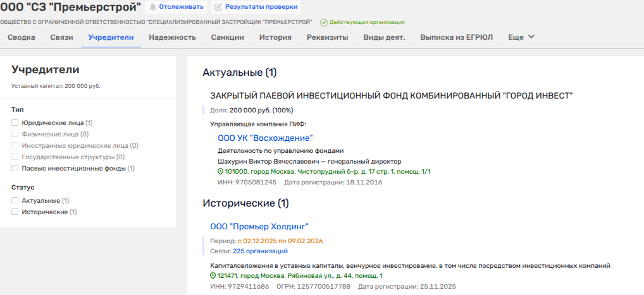The image size is (644, 295).
Task: Click Дата регистрации: 18.11.2016
Action: click(333, 182)
